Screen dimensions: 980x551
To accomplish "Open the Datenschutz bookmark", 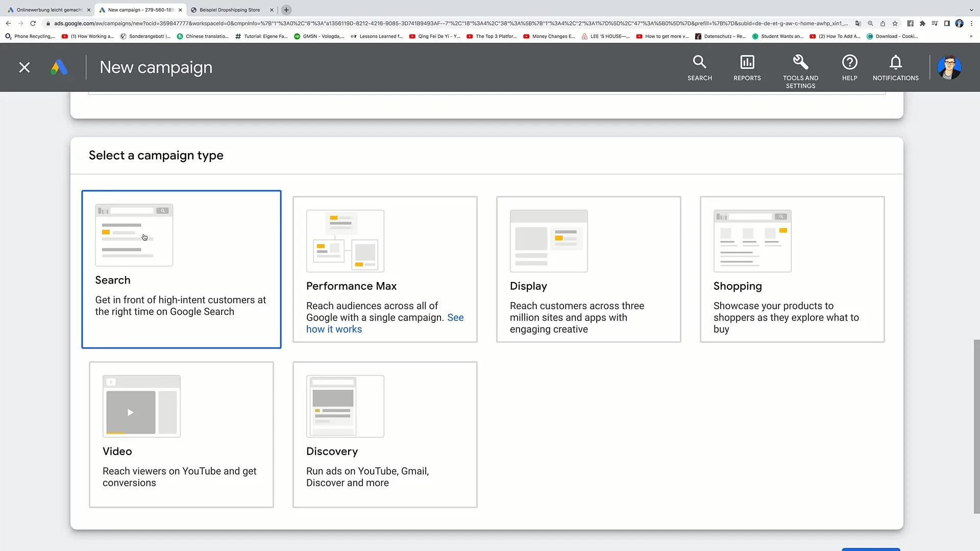I will pyautogui.click(x=721, y=36).
